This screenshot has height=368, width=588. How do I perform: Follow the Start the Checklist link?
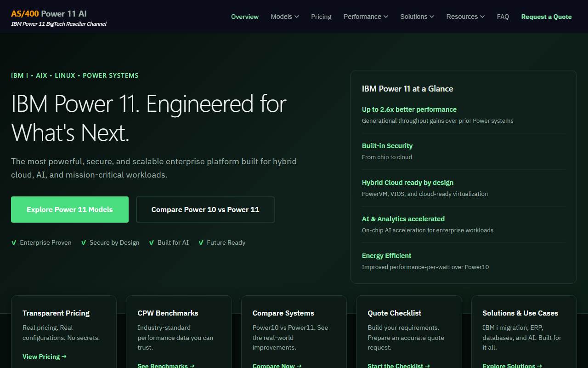point(399,365)
